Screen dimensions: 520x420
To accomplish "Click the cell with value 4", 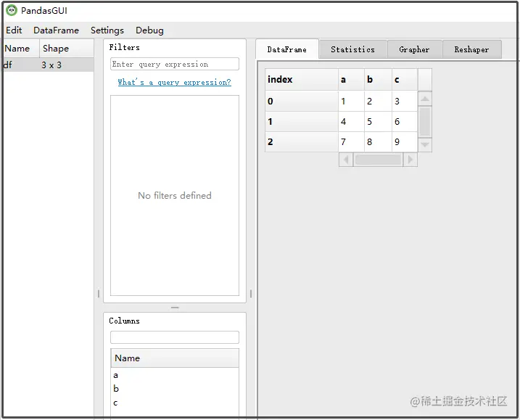I will (351, 121).
